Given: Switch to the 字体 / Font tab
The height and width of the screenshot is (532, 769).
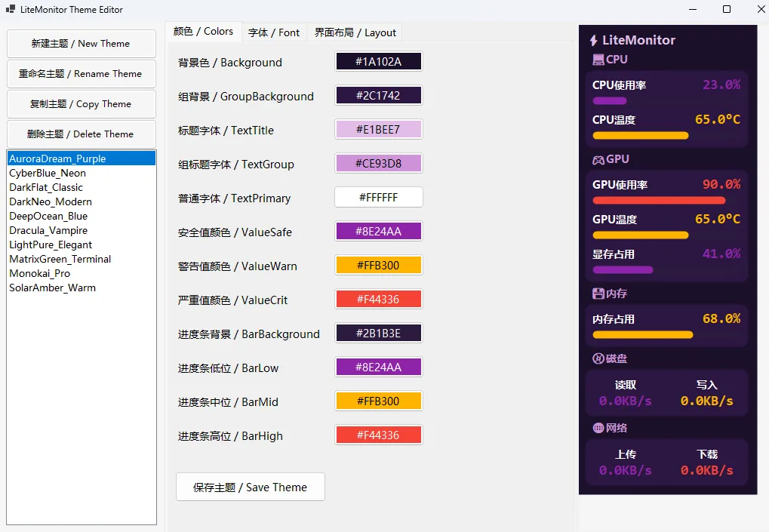Looking at the screenshot, I should pos(275,32).
